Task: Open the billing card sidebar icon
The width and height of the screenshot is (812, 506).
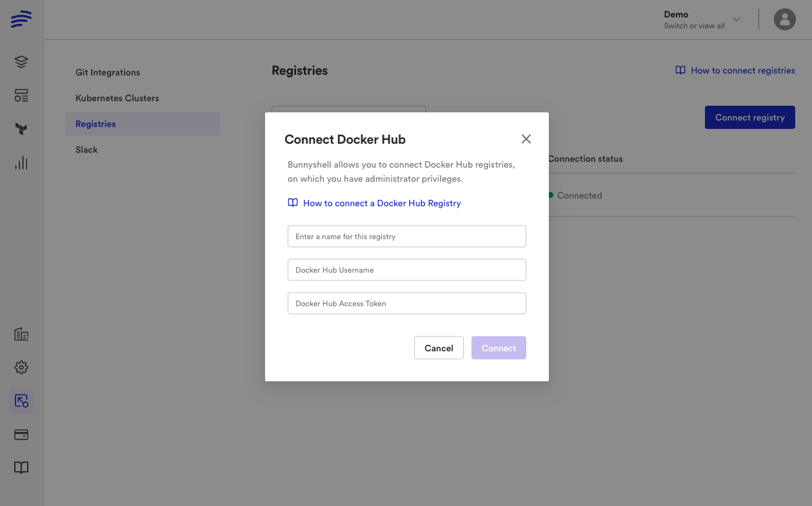Action: tap(21, 434)
